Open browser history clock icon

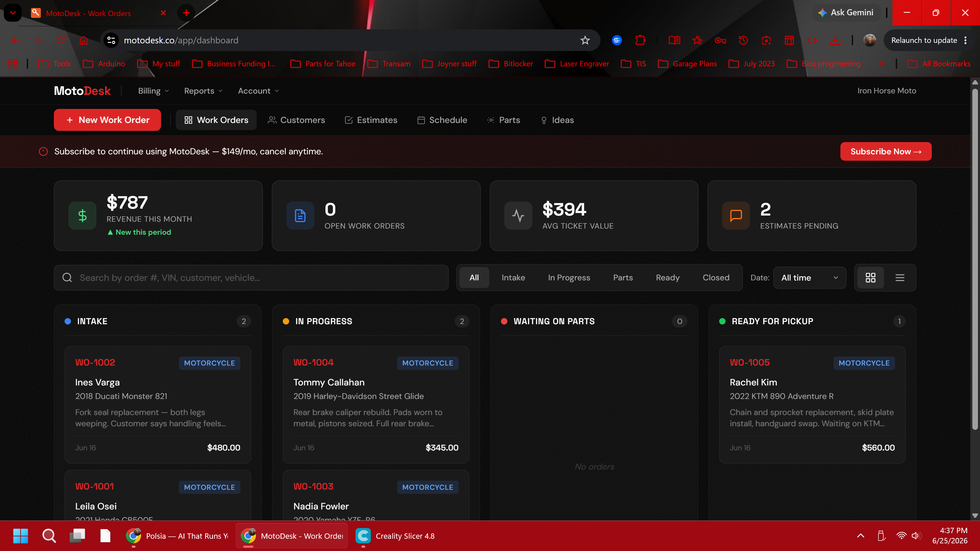(743, 40)
